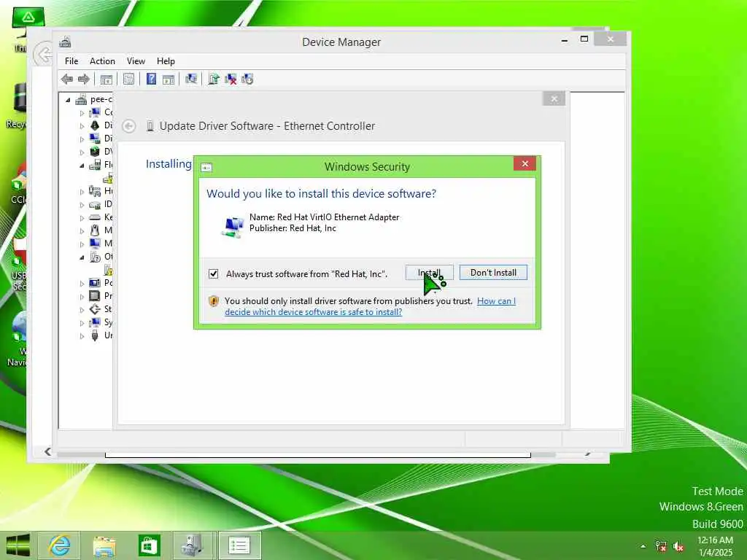747x560 pixels.
Task: Expand the IDE controllers node
Action: (82, 205)
